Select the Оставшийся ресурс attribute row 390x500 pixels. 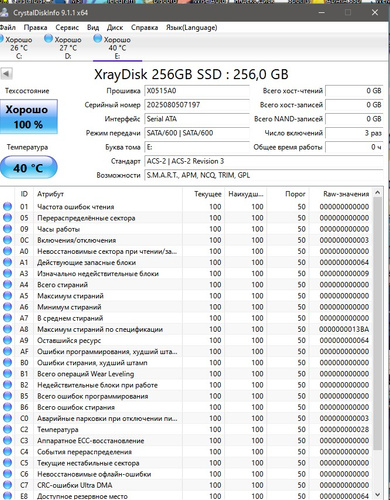[187, 340]
